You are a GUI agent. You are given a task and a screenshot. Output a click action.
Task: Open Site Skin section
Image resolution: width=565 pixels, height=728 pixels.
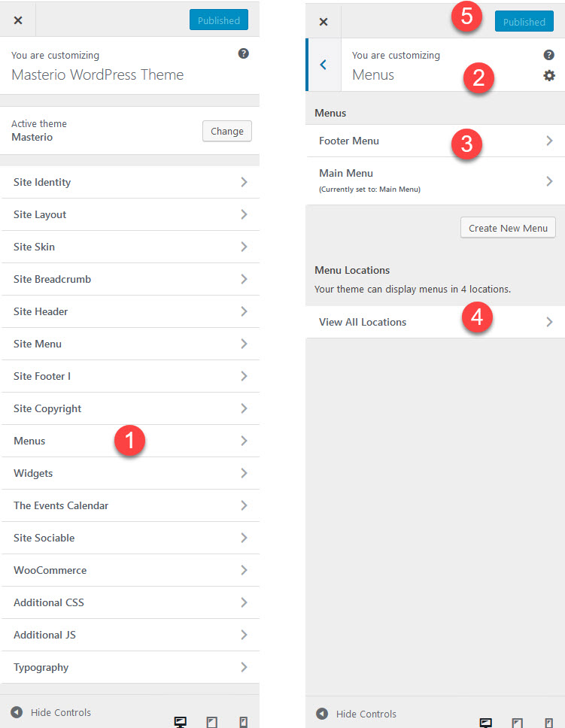click(130, 247)
